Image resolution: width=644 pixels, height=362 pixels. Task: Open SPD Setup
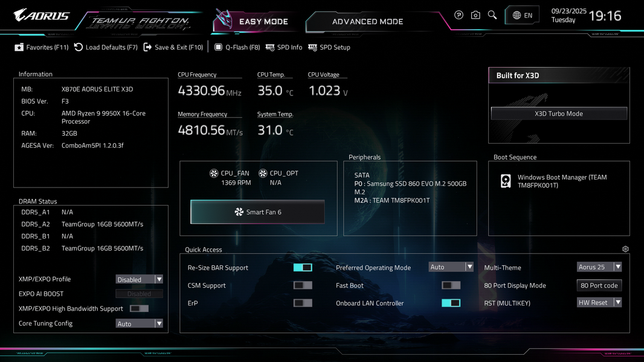pyautogui.click(x=329, y=47)
